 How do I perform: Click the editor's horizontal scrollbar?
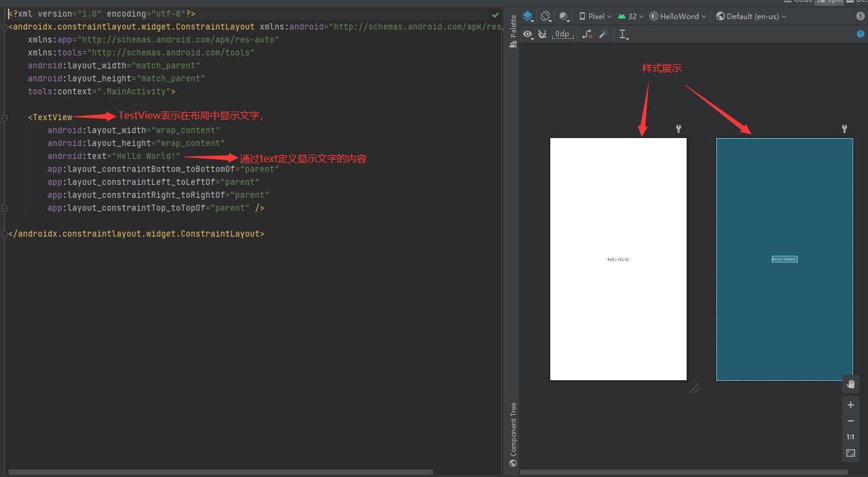221,473
